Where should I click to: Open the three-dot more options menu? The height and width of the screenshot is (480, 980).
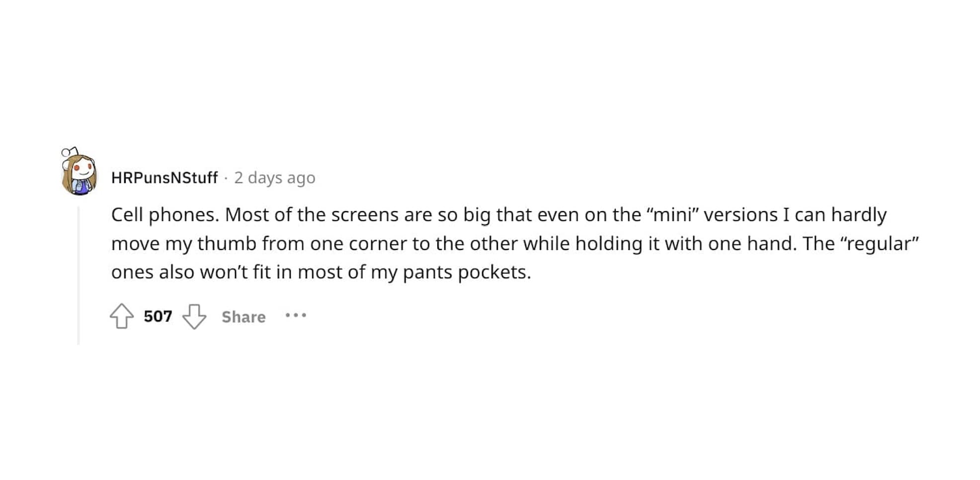pyautogui.click(x=296, y=316)
